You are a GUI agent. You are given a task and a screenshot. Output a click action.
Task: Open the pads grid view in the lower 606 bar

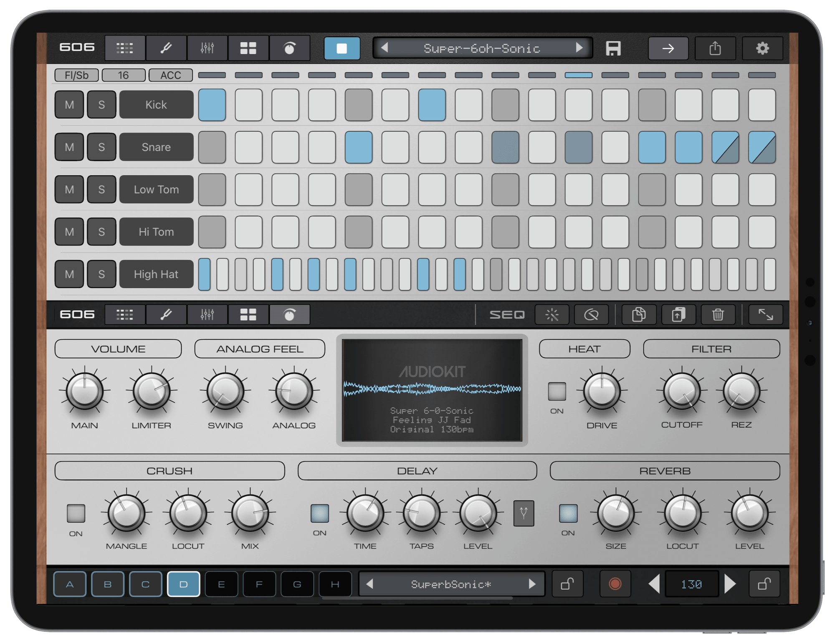pos(248,314)
